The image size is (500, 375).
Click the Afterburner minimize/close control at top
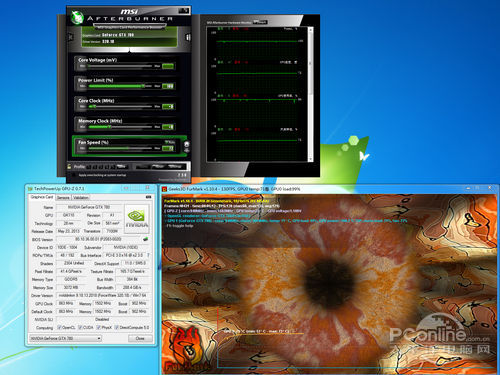click(184, 11)
